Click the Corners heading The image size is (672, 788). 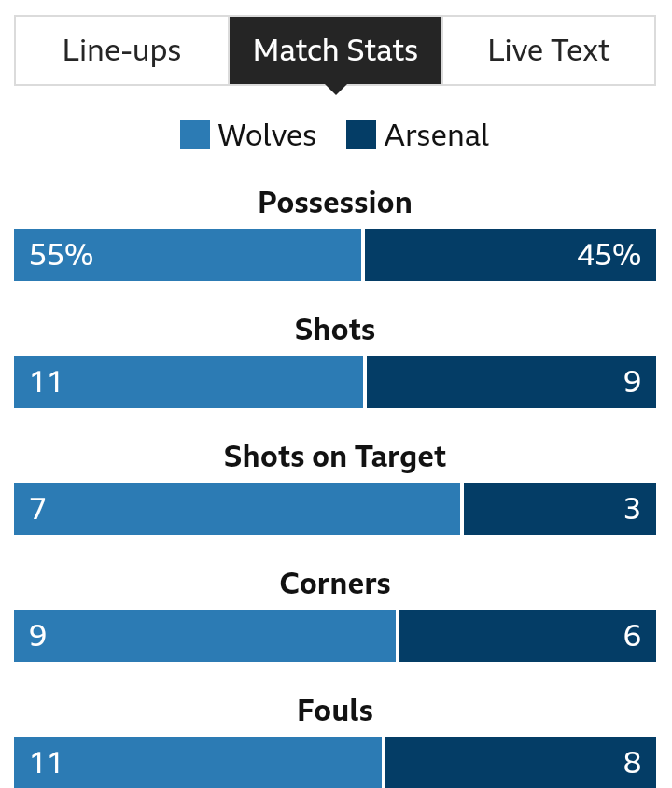[335, 584]
